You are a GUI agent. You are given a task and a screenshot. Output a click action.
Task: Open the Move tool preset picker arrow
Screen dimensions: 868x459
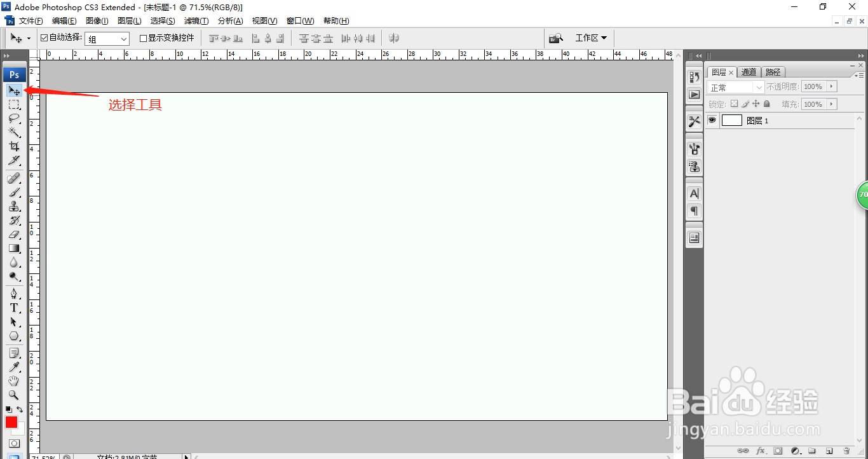(x=29, y=39)
